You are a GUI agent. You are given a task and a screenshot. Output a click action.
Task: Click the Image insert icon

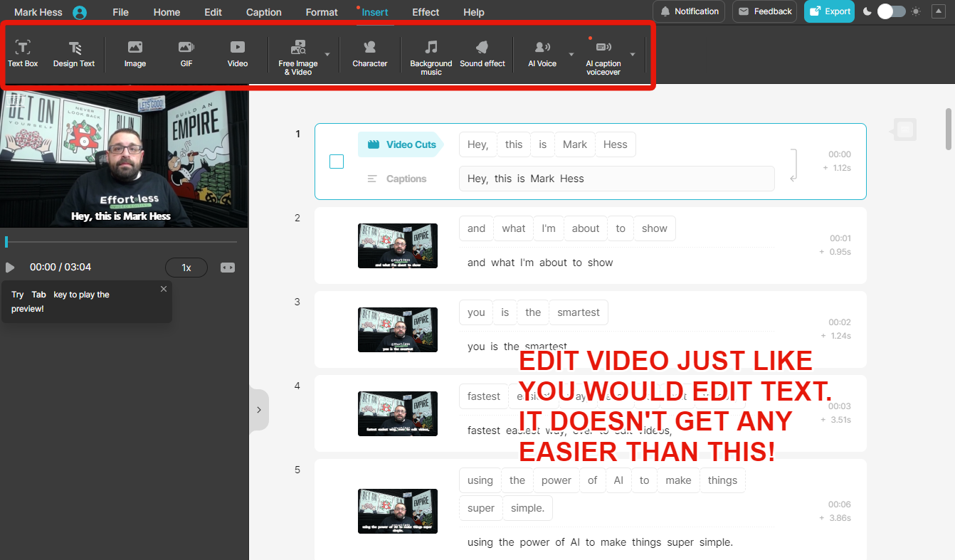(135, 54)
